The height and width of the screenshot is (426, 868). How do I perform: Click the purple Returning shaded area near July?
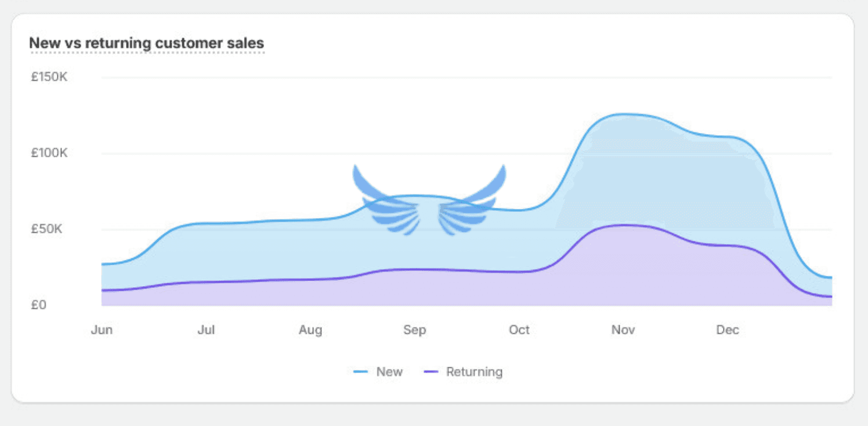206,294
